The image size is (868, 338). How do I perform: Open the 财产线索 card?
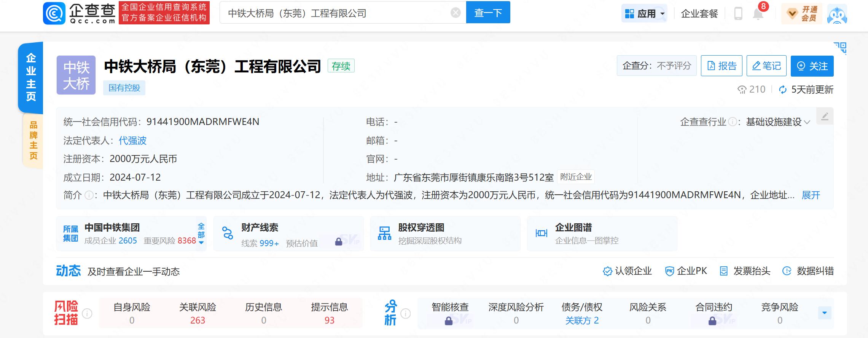click(x=288, y=234)
